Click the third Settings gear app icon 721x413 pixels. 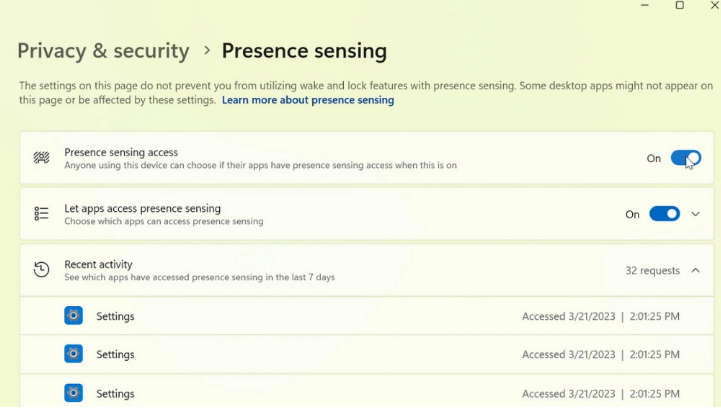(73, 393)
